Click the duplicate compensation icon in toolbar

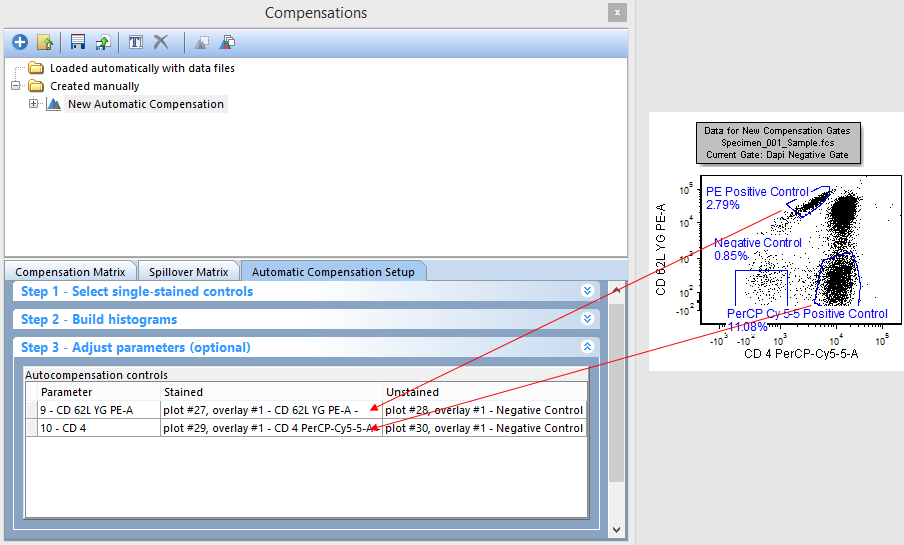coord(228,43)
